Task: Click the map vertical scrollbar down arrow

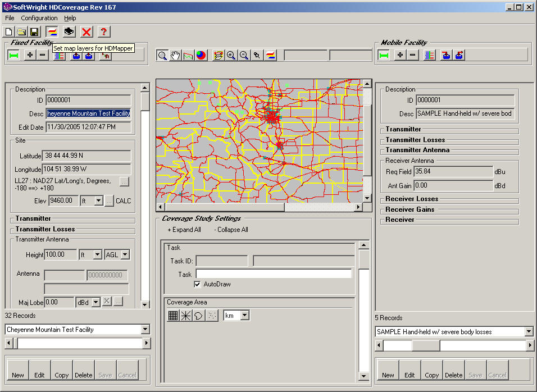Action: point(367,198)
